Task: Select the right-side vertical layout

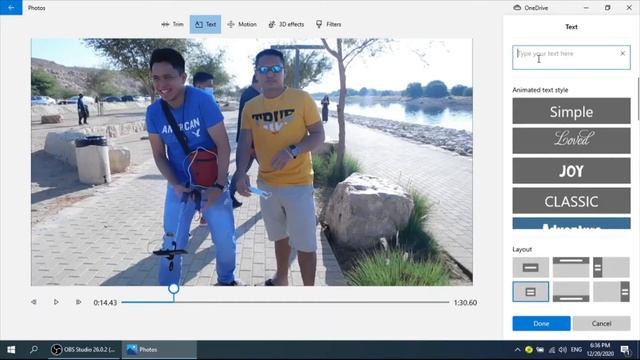Action: (611, 292)
